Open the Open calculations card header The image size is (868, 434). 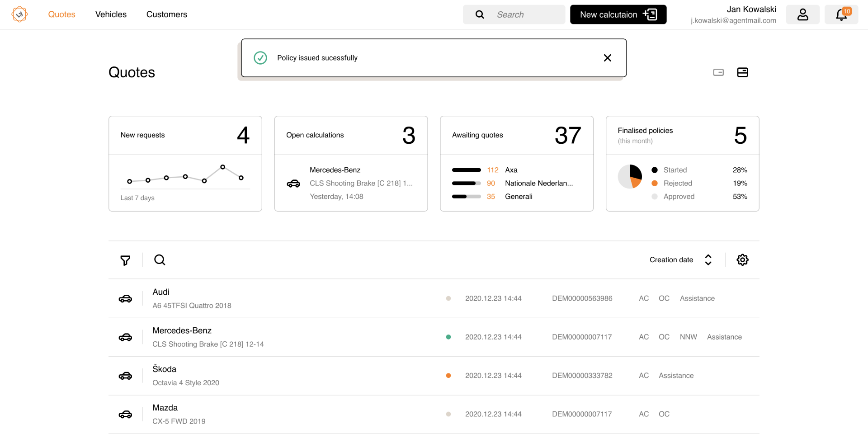click(351, 135)
